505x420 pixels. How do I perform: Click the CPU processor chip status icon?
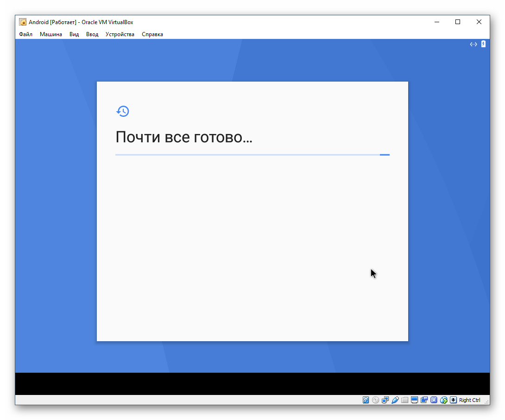point(434,400)
